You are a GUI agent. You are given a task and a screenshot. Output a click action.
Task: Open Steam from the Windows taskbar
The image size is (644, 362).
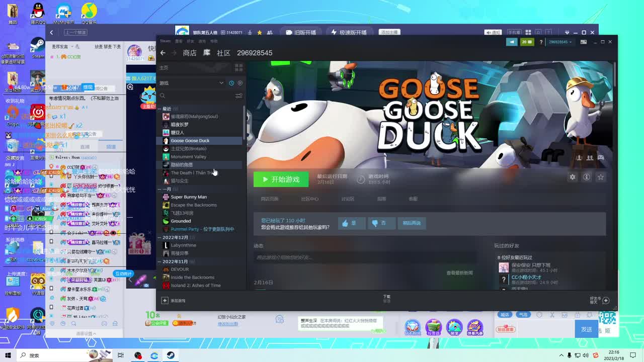[x=171, y=355]
